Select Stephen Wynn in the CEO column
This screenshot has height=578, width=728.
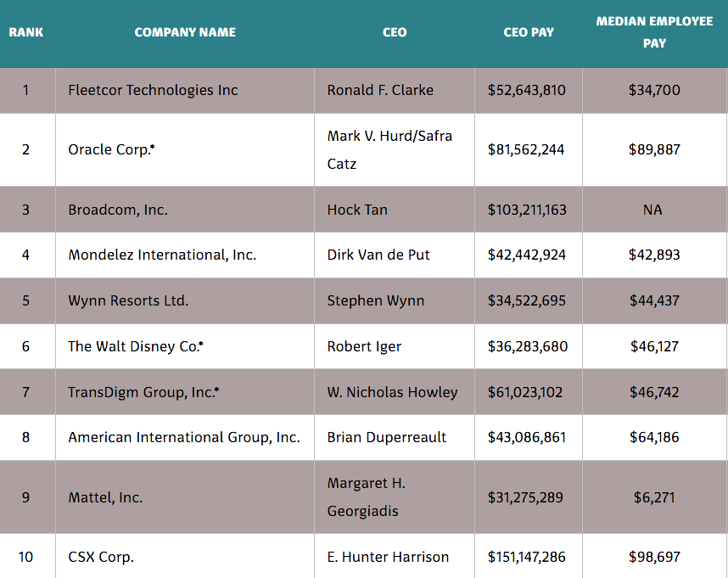point(376,300)
